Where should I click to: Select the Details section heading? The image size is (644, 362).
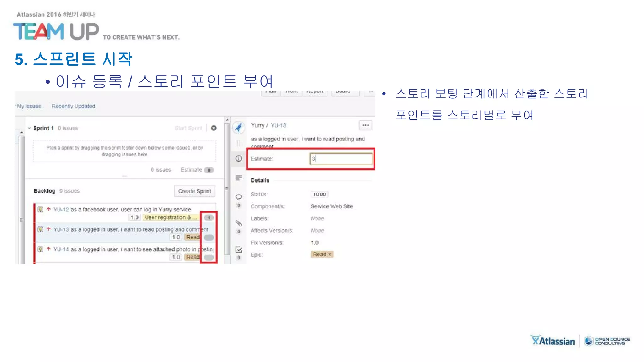tap(260, 180)
